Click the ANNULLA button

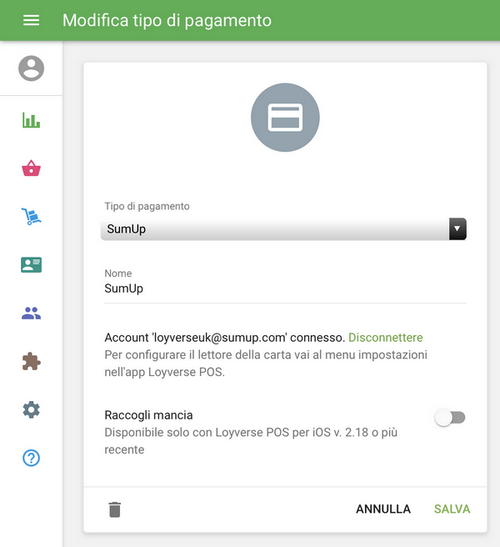pos(383,509)
